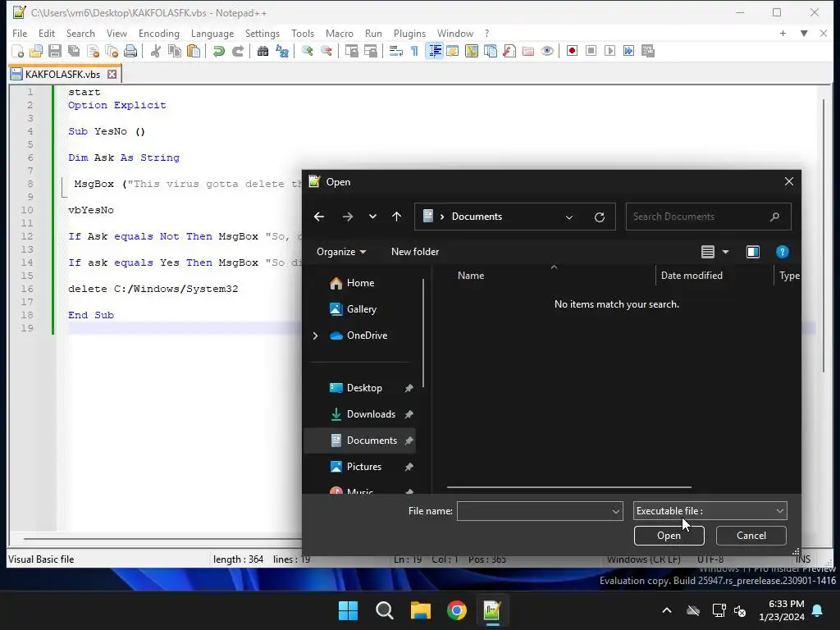Toggle the Show Indent Guide icon
The image size is (840, 630).
(x=435, y=51)
